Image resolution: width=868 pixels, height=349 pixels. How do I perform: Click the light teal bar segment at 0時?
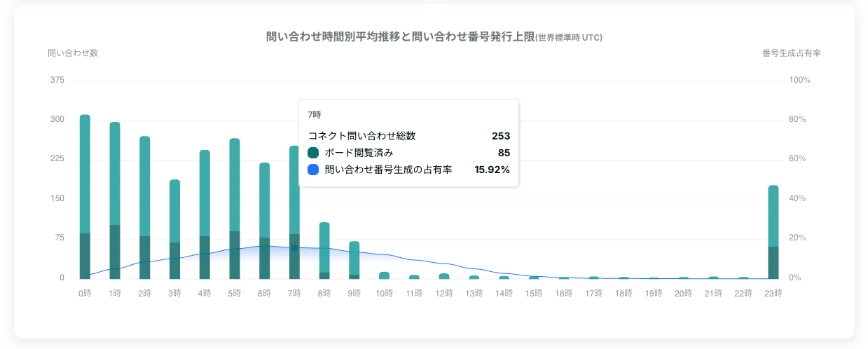coord(85,173)
